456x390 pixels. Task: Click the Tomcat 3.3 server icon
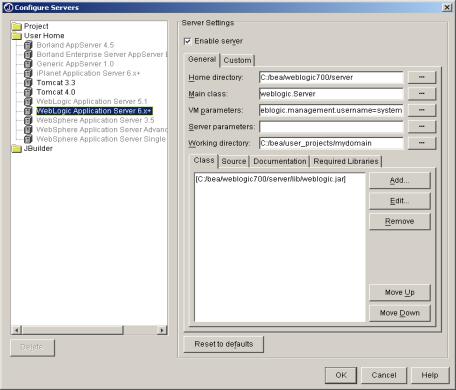28,82
